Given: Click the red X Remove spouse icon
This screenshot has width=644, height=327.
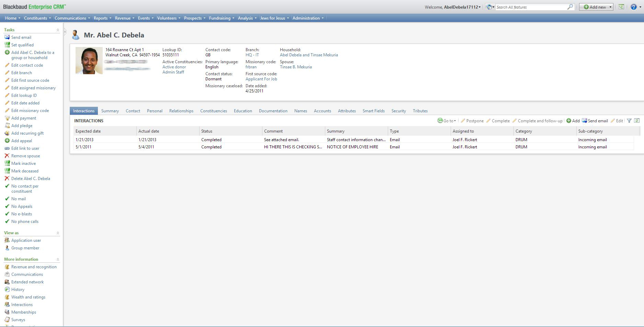Looking at the screenshot, I should (7, 156).
